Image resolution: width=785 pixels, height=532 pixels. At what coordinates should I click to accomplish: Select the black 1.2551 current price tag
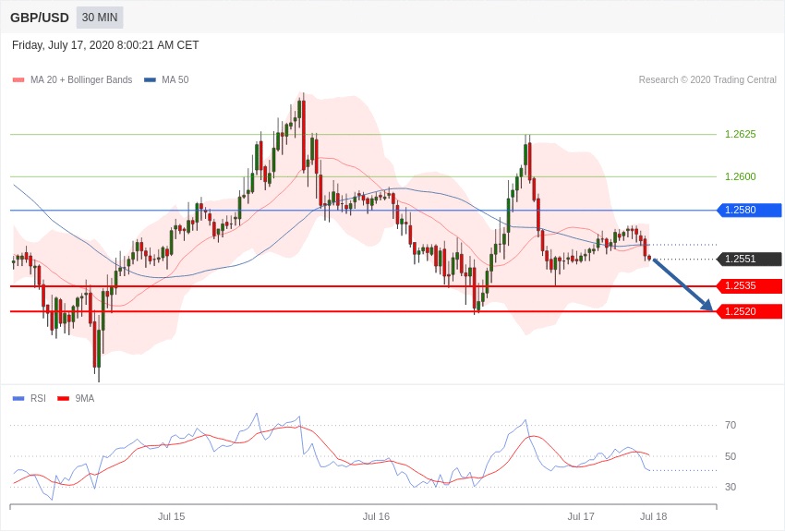[750, 260]
